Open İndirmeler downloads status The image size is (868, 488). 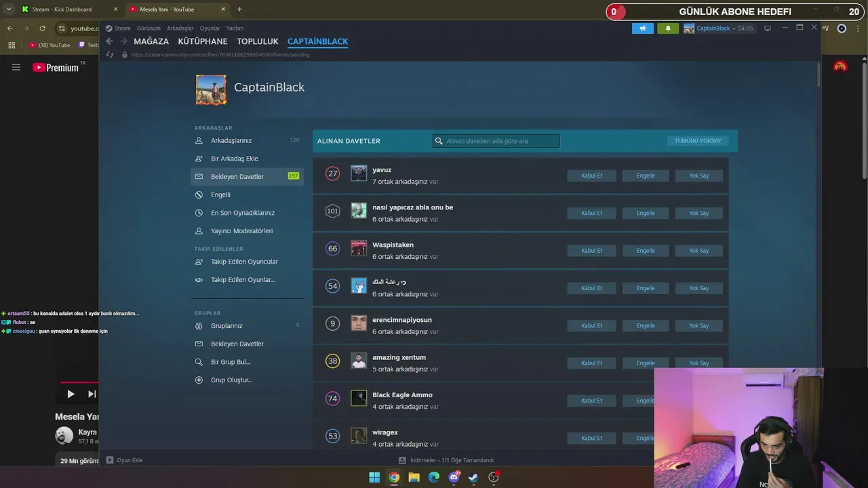click(x=446, y=460)
